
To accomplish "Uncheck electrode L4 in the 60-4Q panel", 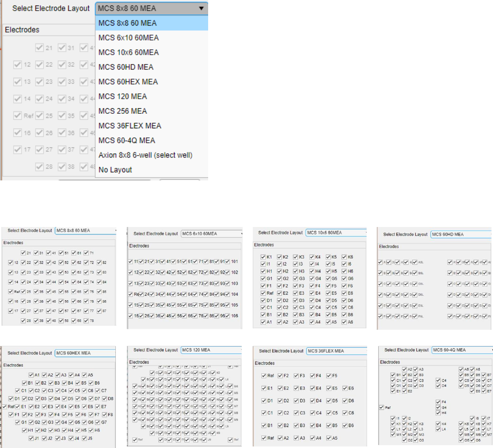I will click(x=438, y=429).
